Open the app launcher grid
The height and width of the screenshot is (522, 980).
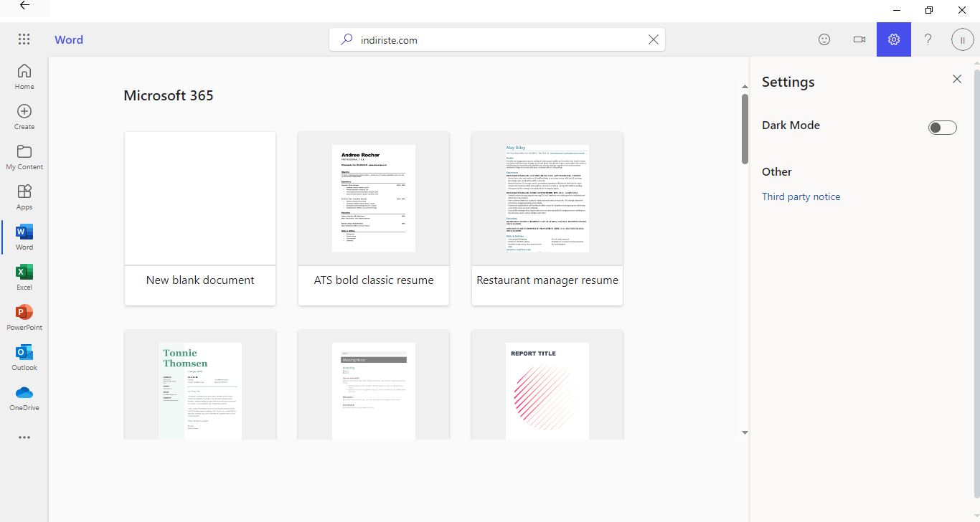click(24, 39)
